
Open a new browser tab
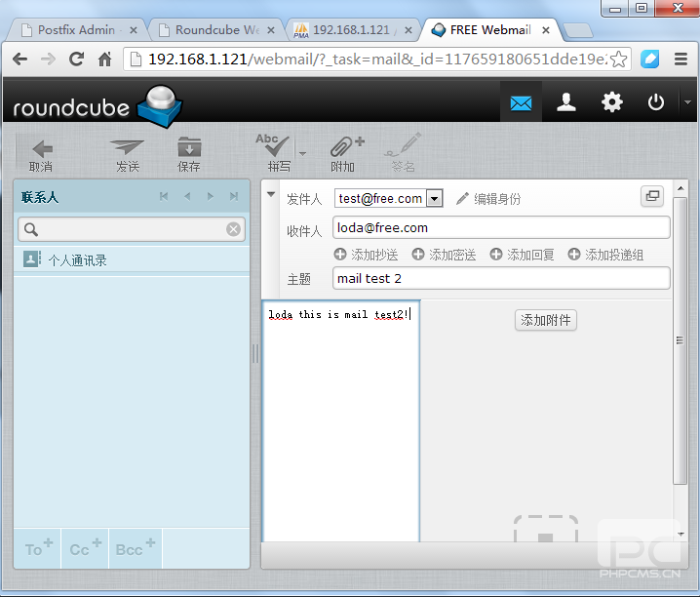pos(578,30)
